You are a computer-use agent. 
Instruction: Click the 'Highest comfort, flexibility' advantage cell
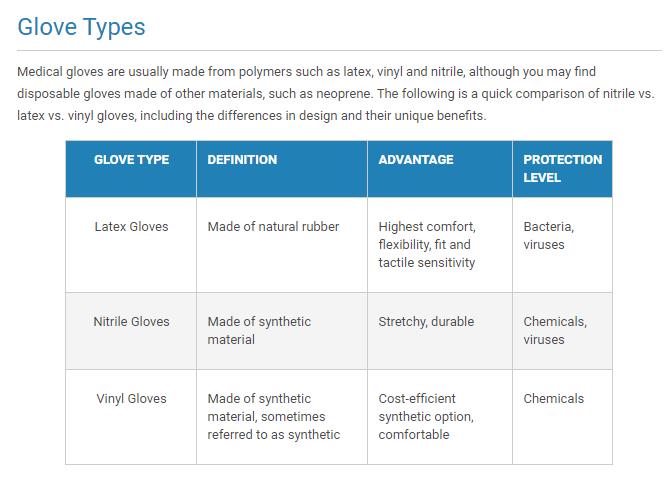point(427,245)
